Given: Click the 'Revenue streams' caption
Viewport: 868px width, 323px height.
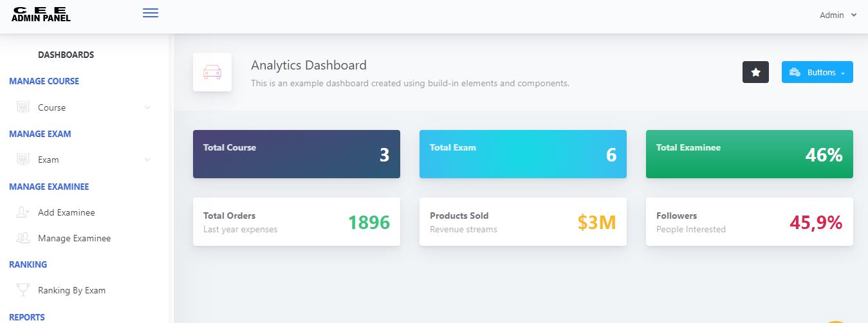Looking at the screenshot, I should [463, 229].
